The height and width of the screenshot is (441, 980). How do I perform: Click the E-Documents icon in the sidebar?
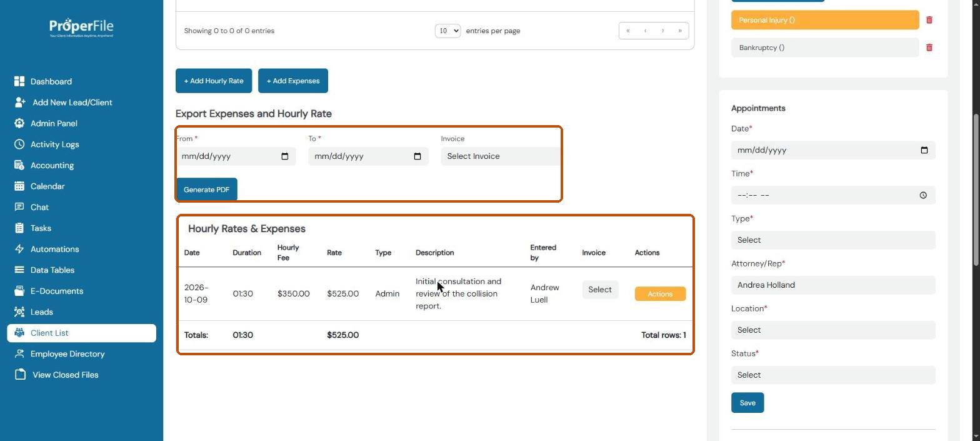(19, 291)
